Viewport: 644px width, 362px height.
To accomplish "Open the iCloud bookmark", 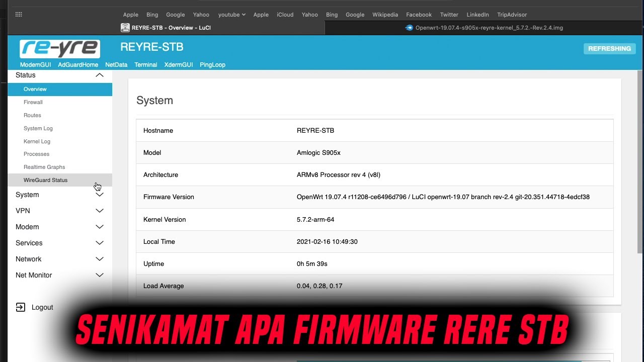I will [x=285, y=15].
